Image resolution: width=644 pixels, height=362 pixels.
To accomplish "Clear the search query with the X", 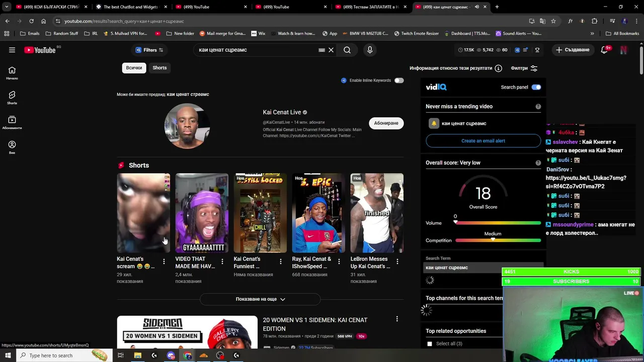I will pyautogui.click(x=331, y=50).
